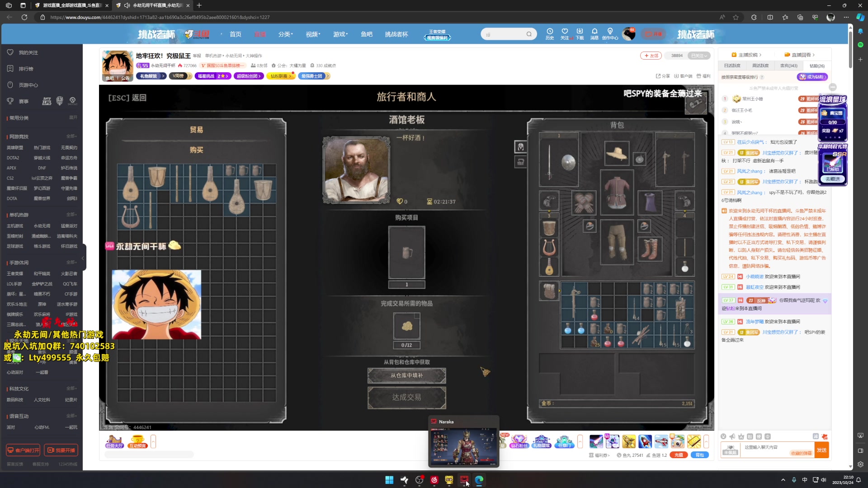Open 鱼吧 nav item
The height and width of the screenshot is (488, 868).
367,34
